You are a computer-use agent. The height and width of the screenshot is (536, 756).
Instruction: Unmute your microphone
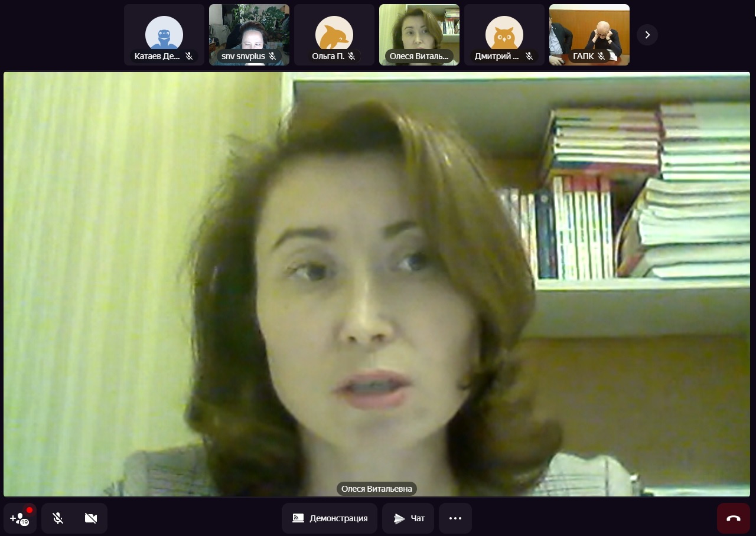coord(58,518)
